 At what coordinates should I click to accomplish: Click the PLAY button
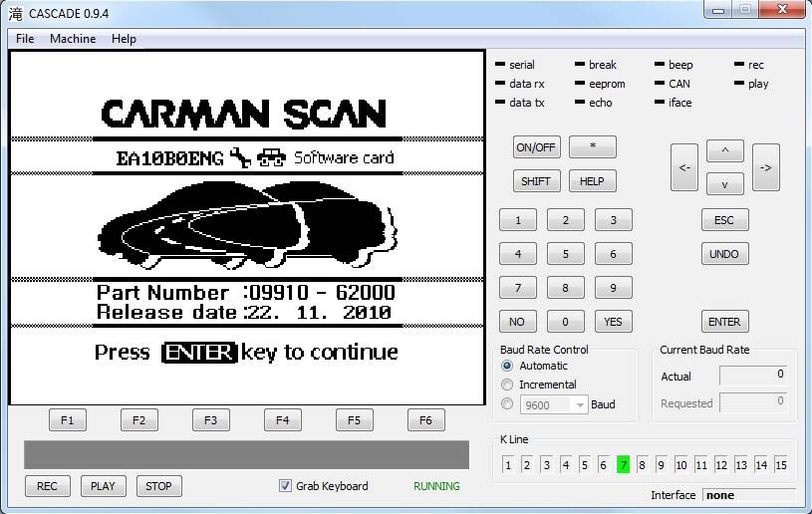tap(103, 486)
